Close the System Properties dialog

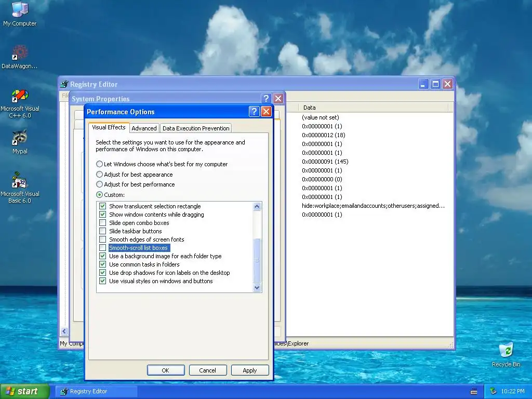[x=278, y=98]
